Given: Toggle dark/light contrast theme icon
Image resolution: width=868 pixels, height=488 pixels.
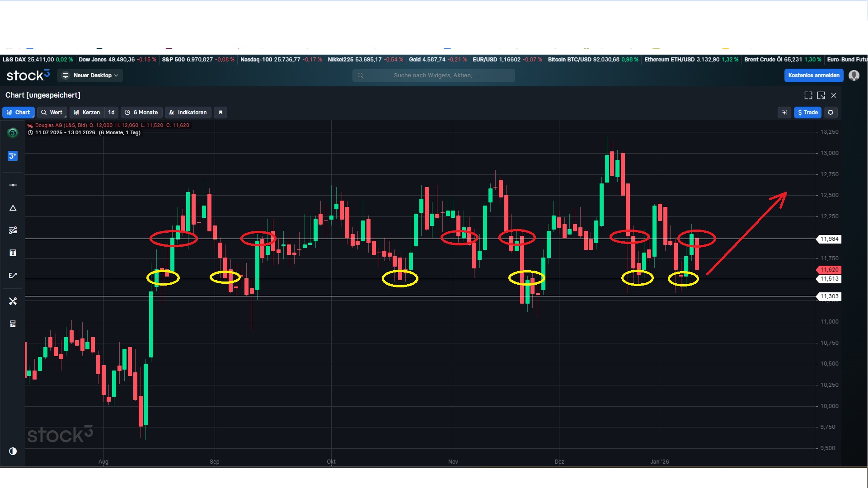Looking at the screenshot, I should click(13, 451).
